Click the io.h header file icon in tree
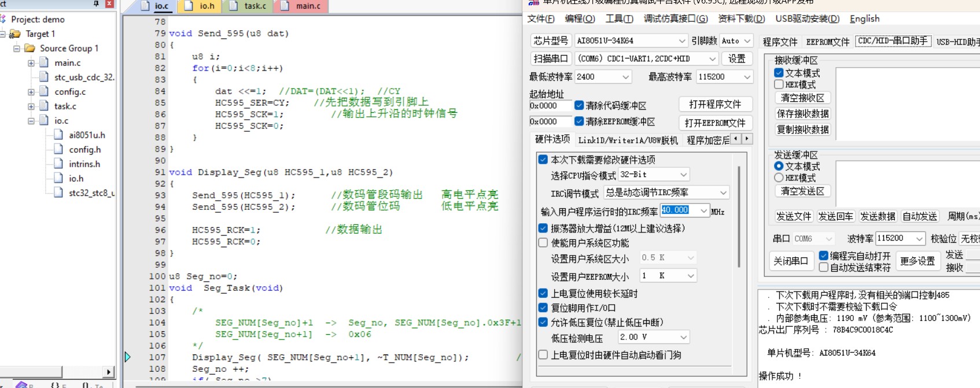 pos(58,178)
